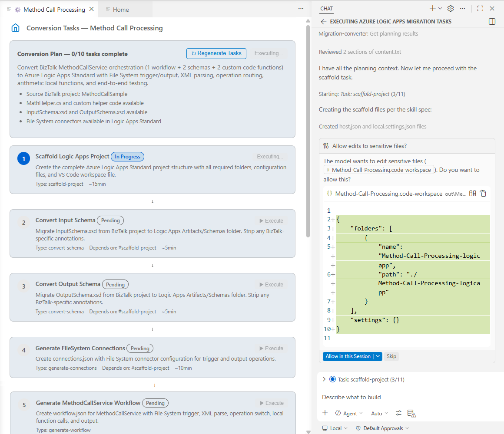This screenshot has height=434, width=504.
Task: Click the CHAT panel tab label
Action: [327, 9]
